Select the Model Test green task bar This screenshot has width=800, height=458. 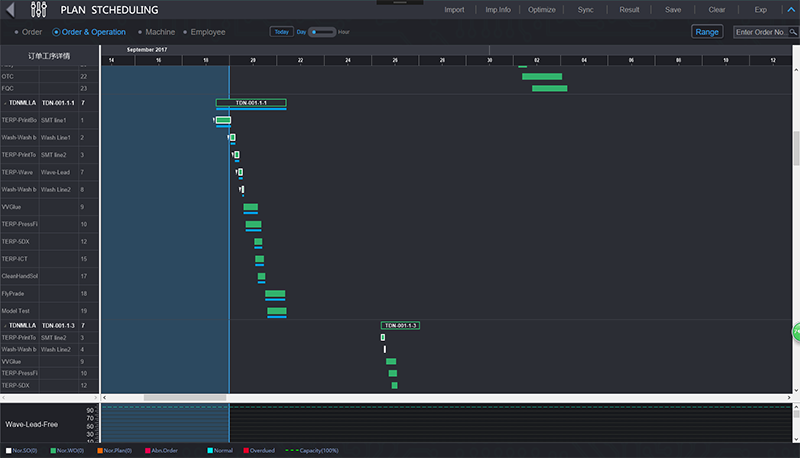pos(277,311)
